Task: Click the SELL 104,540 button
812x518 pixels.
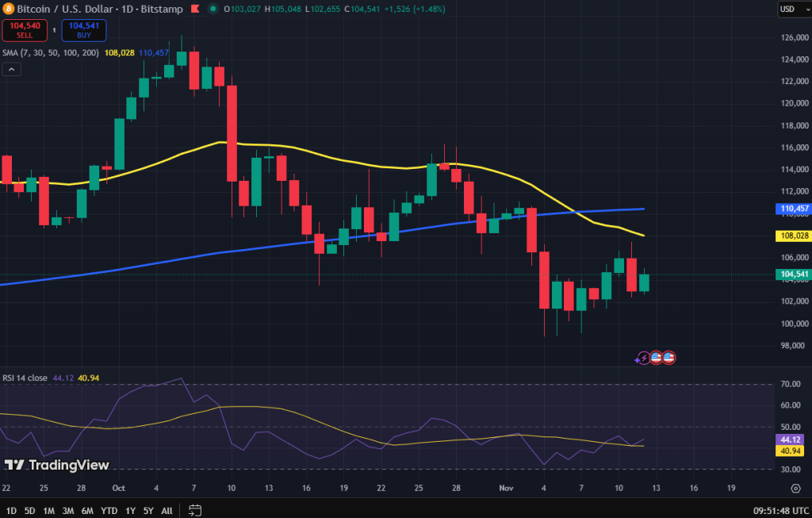Action: coord(25,29)
